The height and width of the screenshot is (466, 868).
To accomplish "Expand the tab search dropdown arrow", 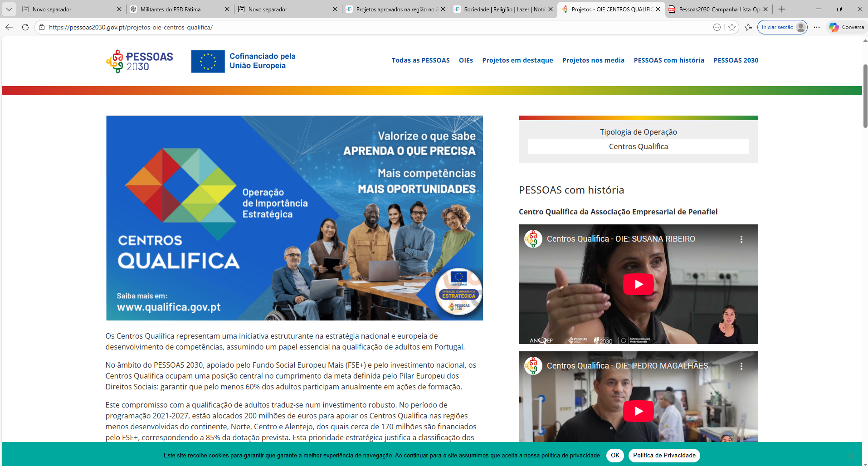I will pyautogui.click(x=9, y=9).
